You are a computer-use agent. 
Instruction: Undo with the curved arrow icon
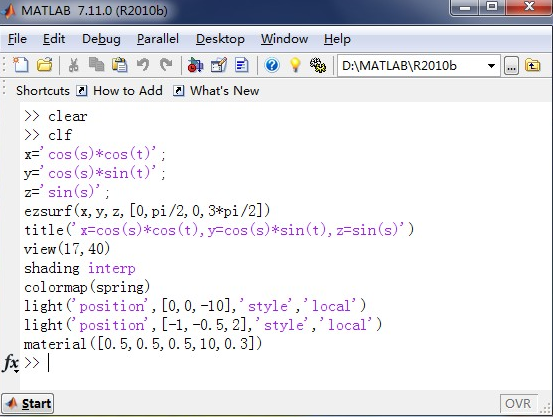(143, 65)
